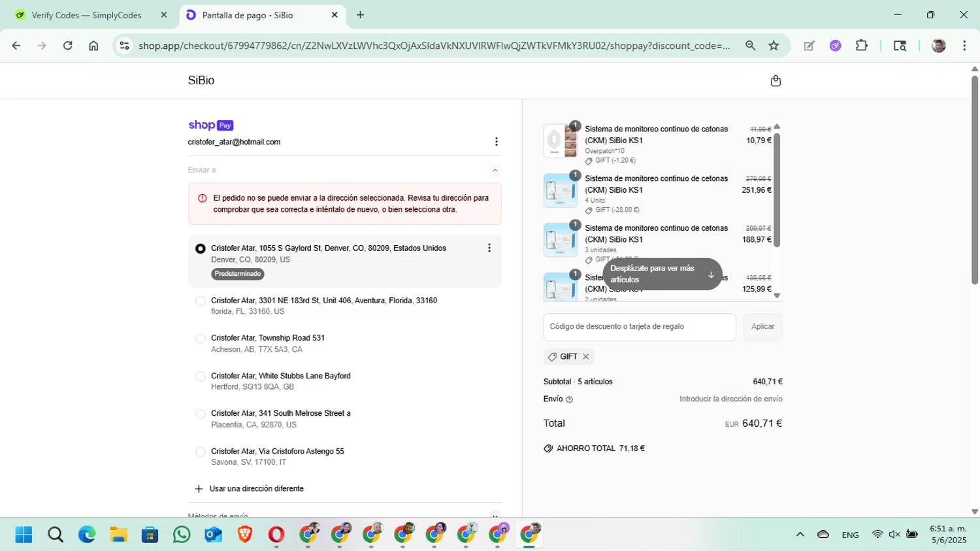Open Outlook from the taskbar
This screenshot has height=551, width=980.
pos(214,535)
